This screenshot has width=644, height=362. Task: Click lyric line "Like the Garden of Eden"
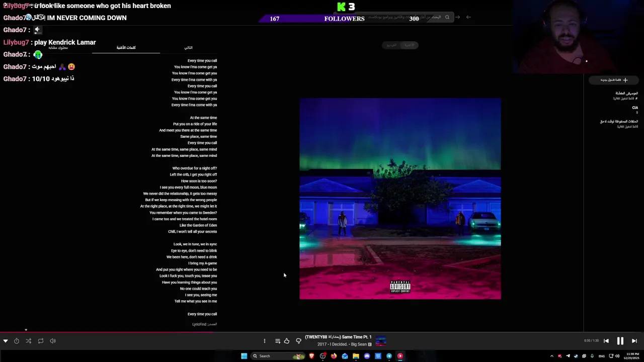(198, 225)
